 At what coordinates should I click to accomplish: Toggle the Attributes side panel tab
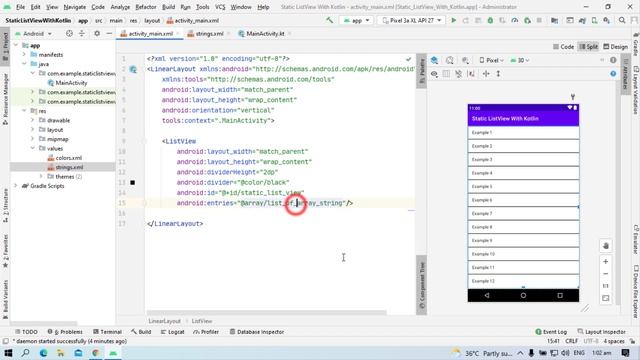[x=625, y=74]
